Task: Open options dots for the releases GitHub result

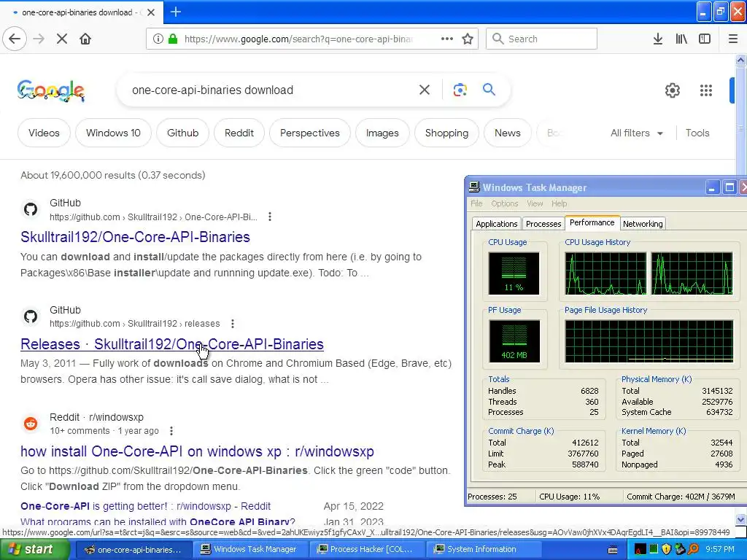Action: click(x=233, y=324)
